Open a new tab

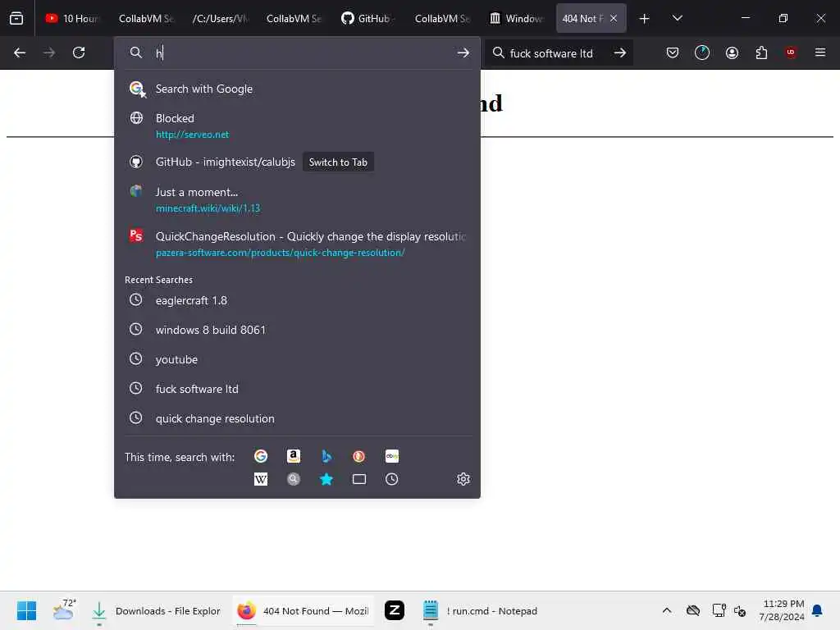[x=644, y=18]
